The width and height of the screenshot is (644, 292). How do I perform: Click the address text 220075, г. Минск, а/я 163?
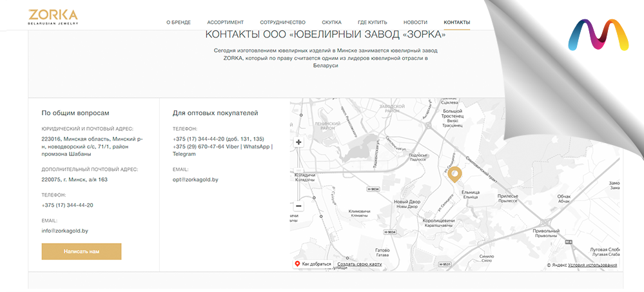tap(75, 179)
